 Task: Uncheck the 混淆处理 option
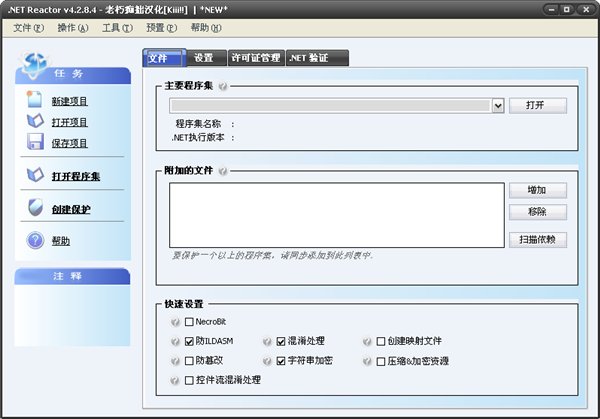281,341
